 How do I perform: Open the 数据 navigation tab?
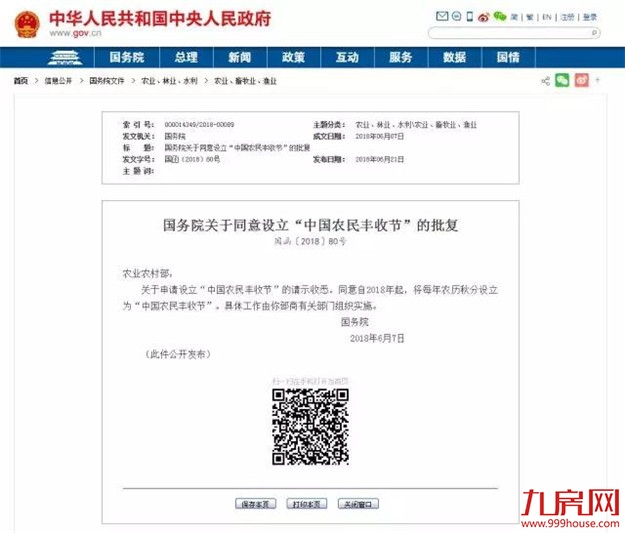(454, 57)
